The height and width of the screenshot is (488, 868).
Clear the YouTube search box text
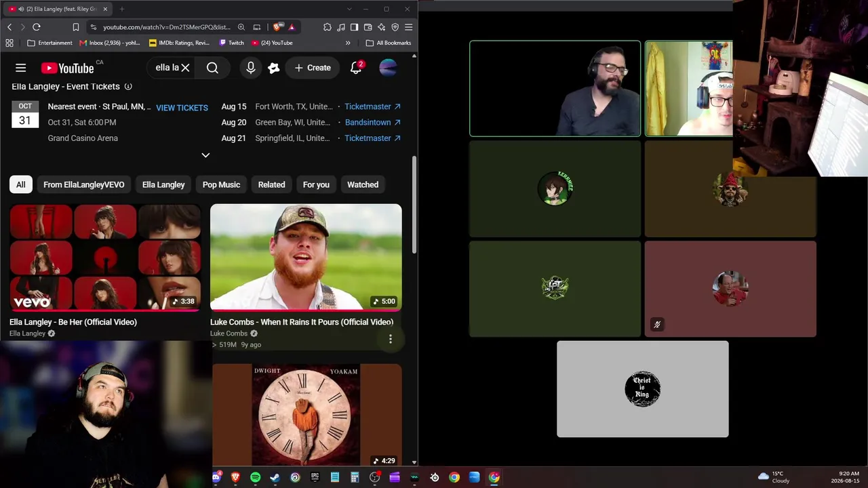pyautogui.click(x=185, y=68)
